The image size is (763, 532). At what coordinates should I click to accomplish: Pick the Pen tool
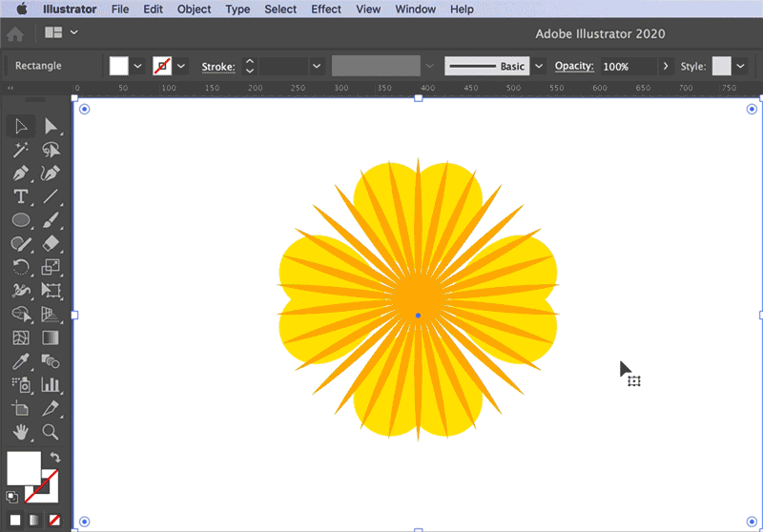click(x=20, y=174)
